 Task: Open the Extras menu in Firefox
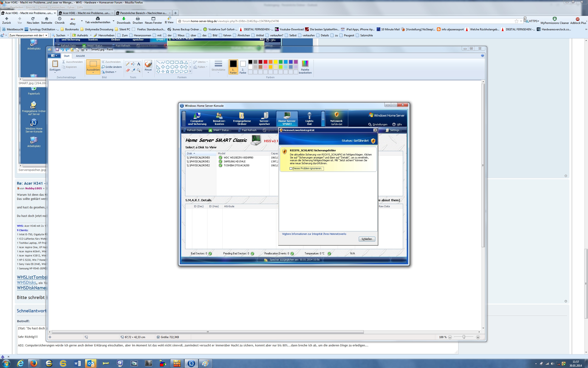tap(71, 7)
